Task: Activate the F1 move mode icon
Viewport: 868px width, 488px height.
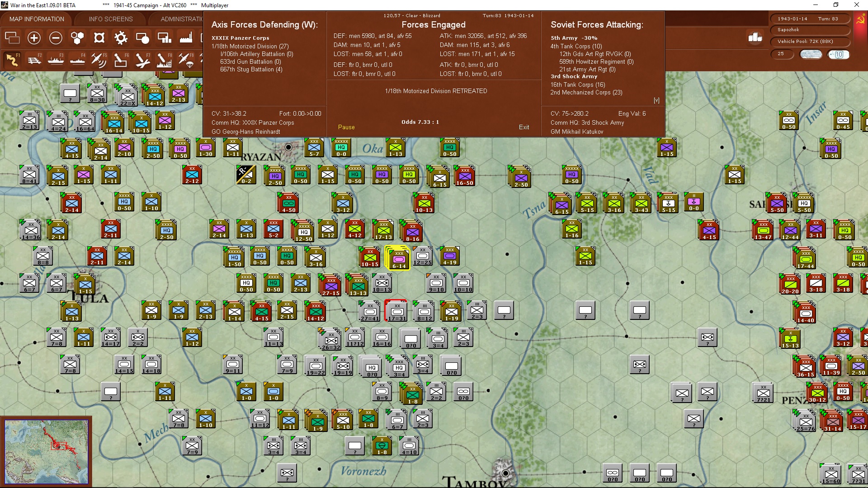Action: [x=12, y=60]
